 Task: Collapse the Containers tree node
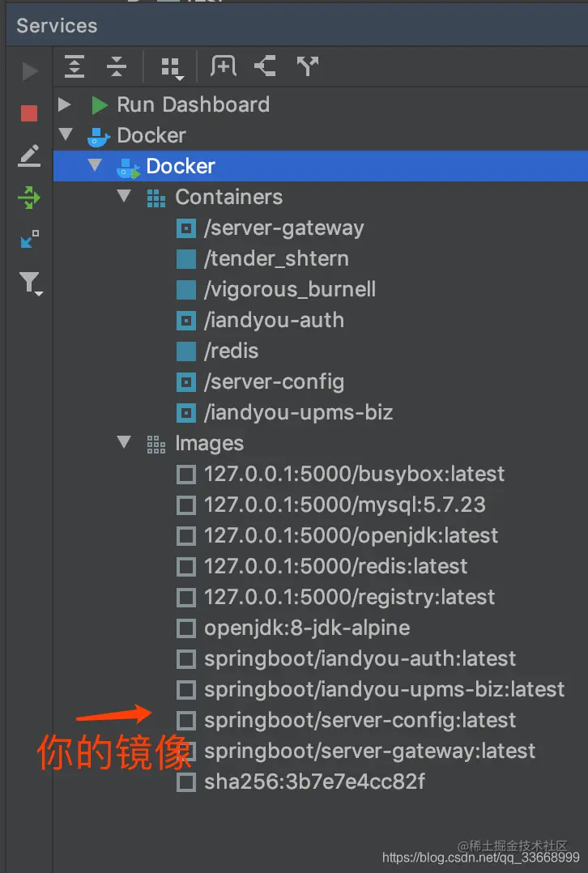tap(124, 196)
